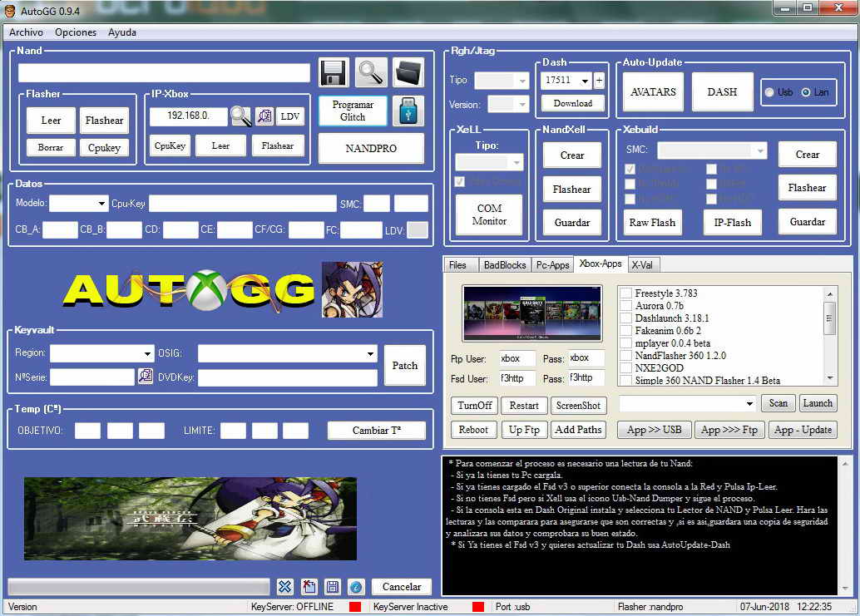Click the black log panel scrollbar
The height and width of the screenshot is (616, 860).
tap(845, 525)
